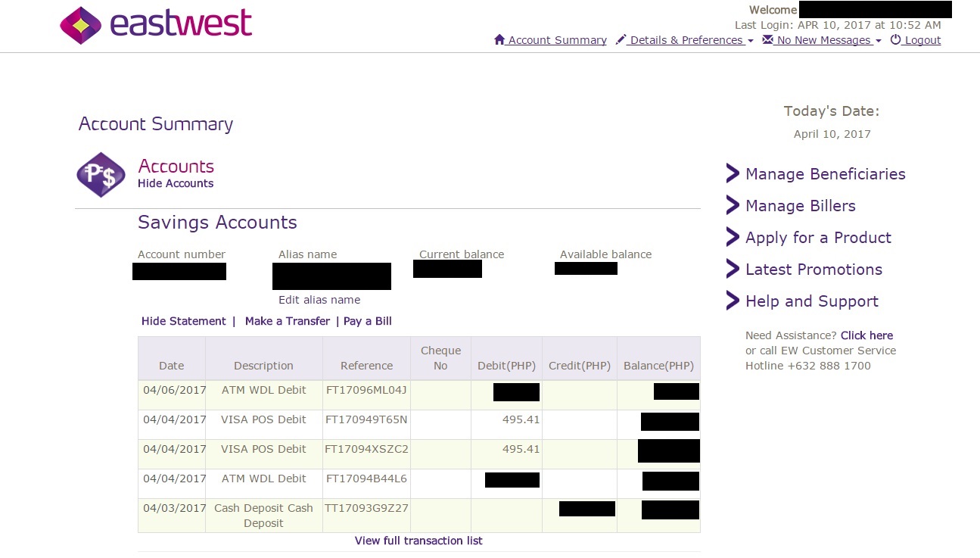
Task: Click the Account Summary home icon
Action: tap(500, 39)
